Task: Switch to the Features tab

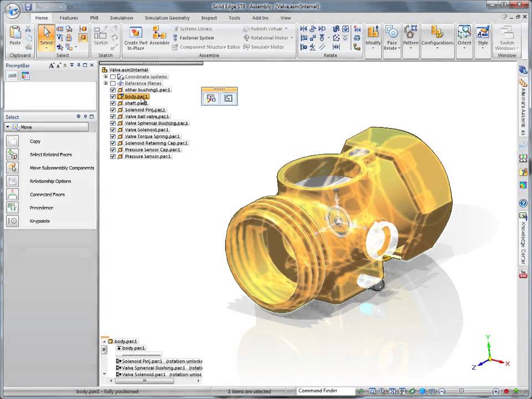Action: pos(69,18)
